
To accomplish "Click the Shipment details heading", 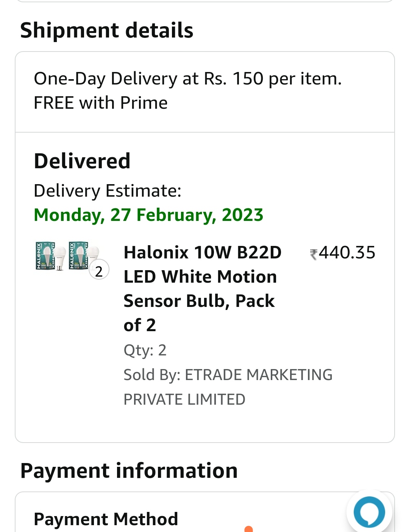I will [107, 30].
